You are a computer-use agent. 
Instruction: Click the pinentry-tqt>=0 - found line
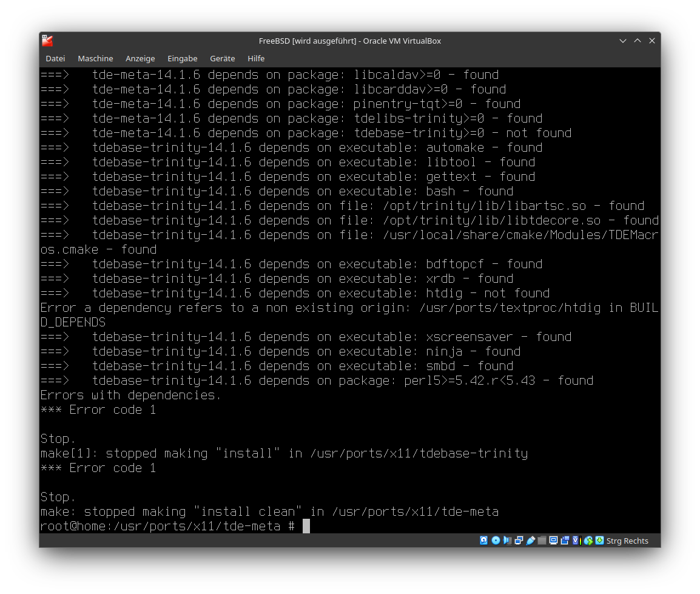click(280, 104)
